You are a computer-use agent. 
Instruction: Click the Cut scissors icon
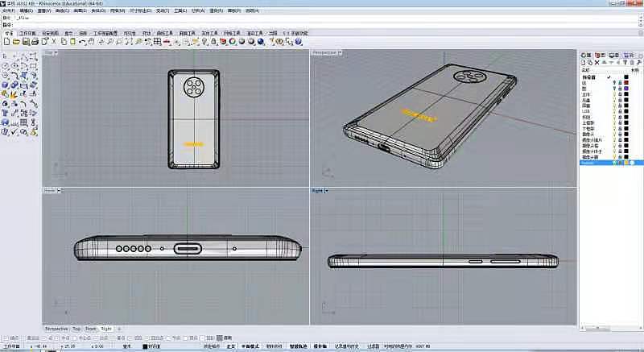(54, 42)
